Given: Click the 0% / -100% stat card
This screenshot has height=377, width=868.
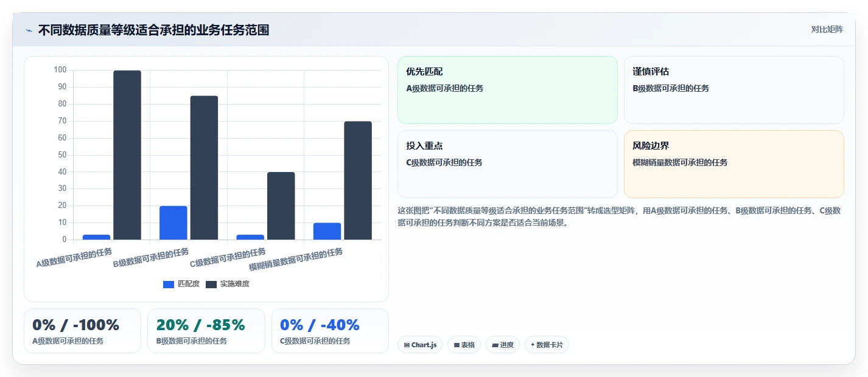Looking at the screenshot, I should point(82,331).
